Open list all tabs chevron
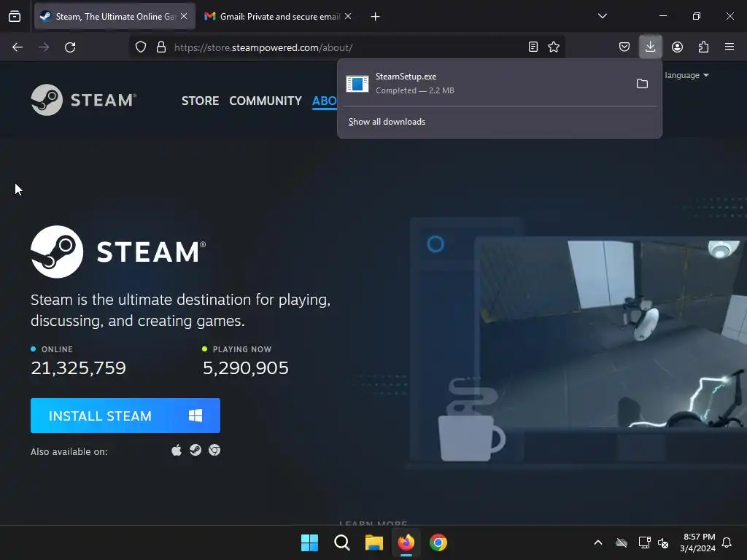The width and height of the screenshot is (747, 560). tap(602, 16)
